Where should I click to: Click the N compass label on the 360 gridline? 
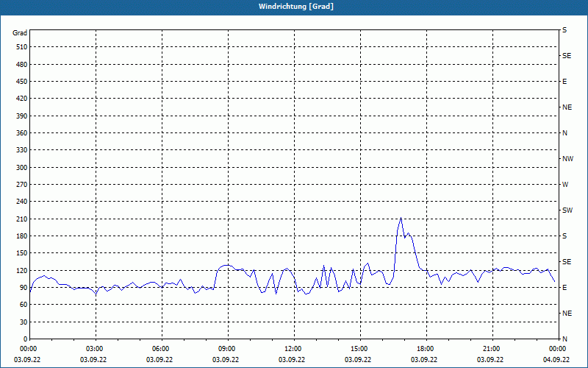tap(565, 133)
